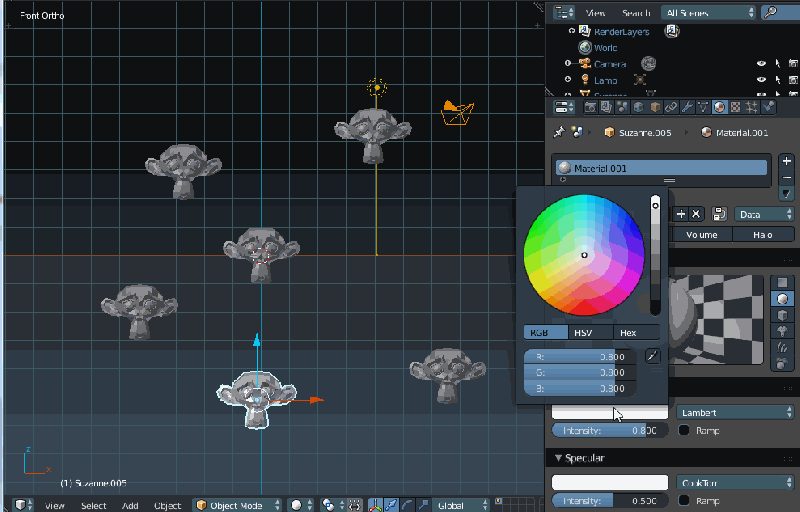Screen dimensions: 800x512
Task: Set preview to monkey shape
Action: [x=782, y=331]
